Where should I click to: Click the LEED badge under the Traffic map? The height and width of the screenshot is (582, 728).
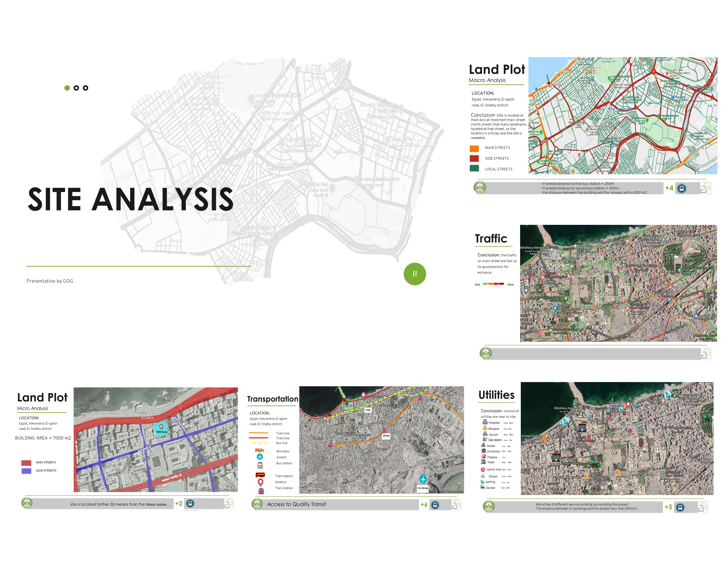486,353
